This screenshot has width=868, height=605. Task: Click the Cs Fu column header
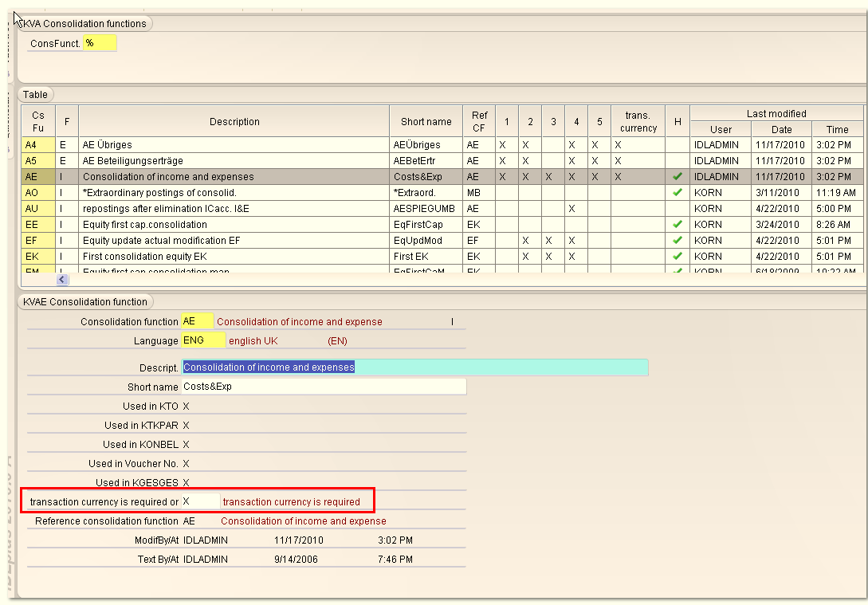click(38, 122)
